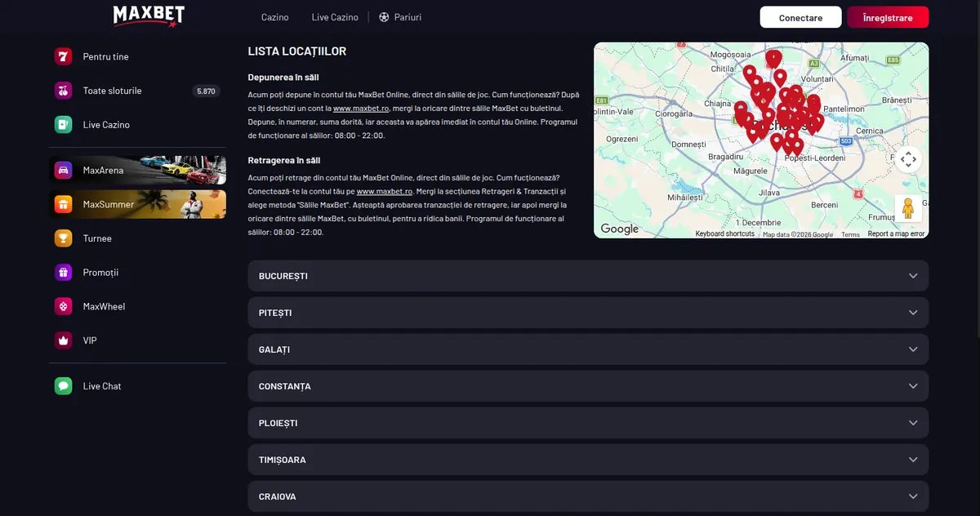This screenshot has height=516, width=980.
Task: Click the map camera controls compass button
Action: point(908,159)
